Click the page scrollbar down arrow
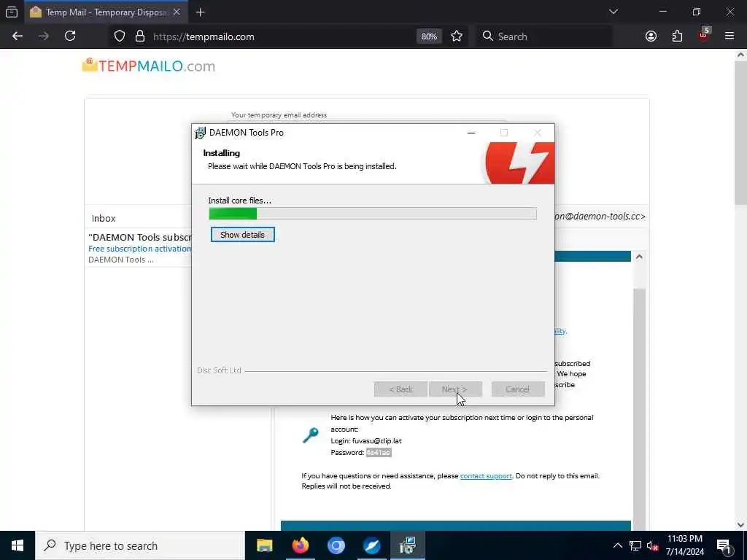The width and height of the screenshot is (747, 560). [740, 525]
